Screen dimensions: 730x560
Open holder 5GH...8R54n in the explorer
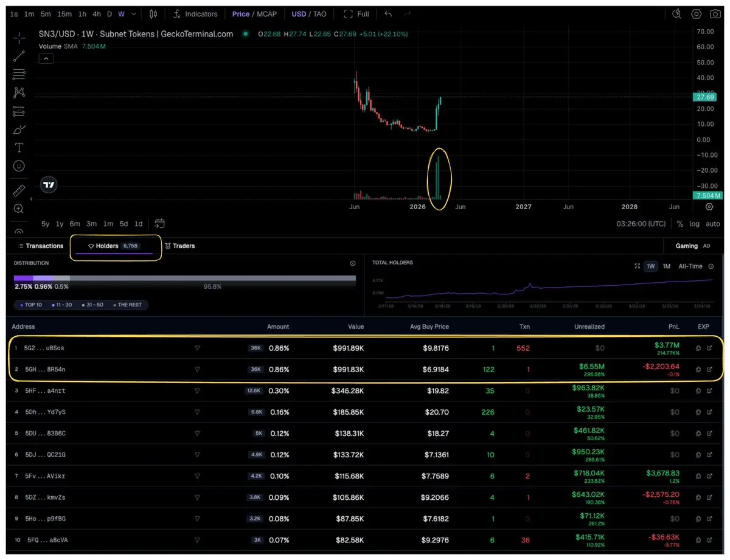[709, 369]
